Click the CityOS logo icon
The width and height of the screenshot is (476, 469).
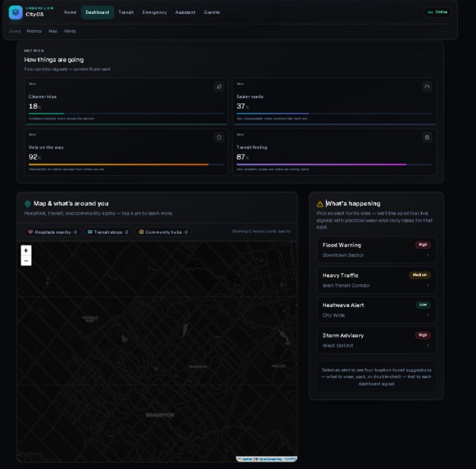pos(16,12)
